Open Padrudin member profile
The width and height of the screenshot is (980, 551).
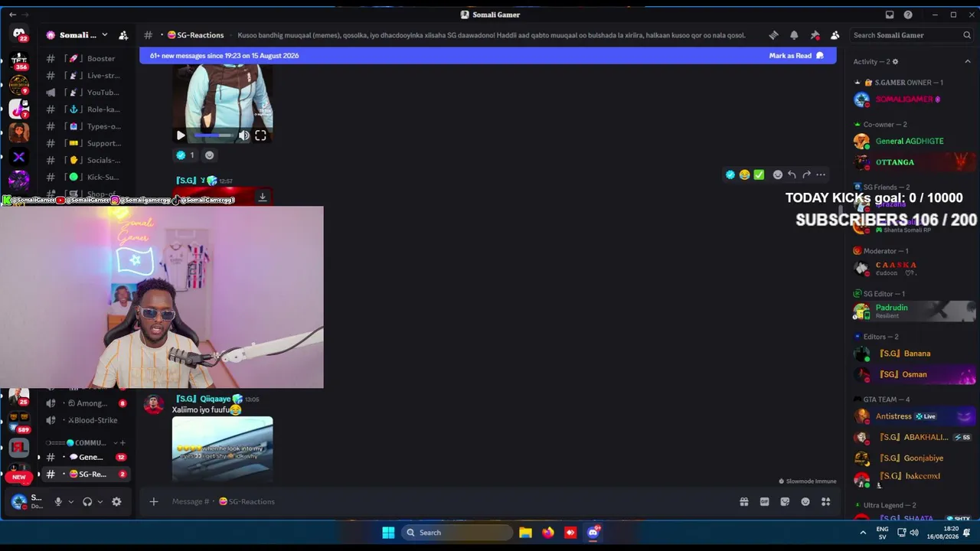(914, 311)
